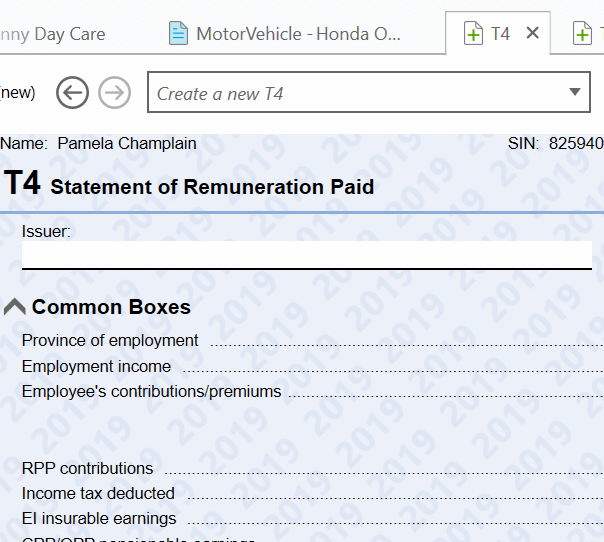Go back with the left arrow button
The image size is (604, 542).
pyautogui.click(x=72, y=92)
